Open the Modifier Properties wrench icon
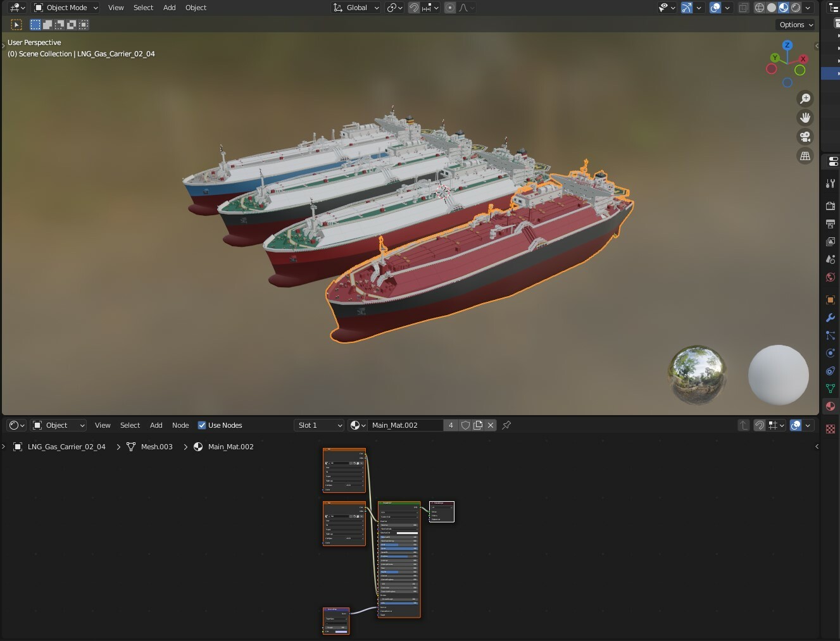 830,318
